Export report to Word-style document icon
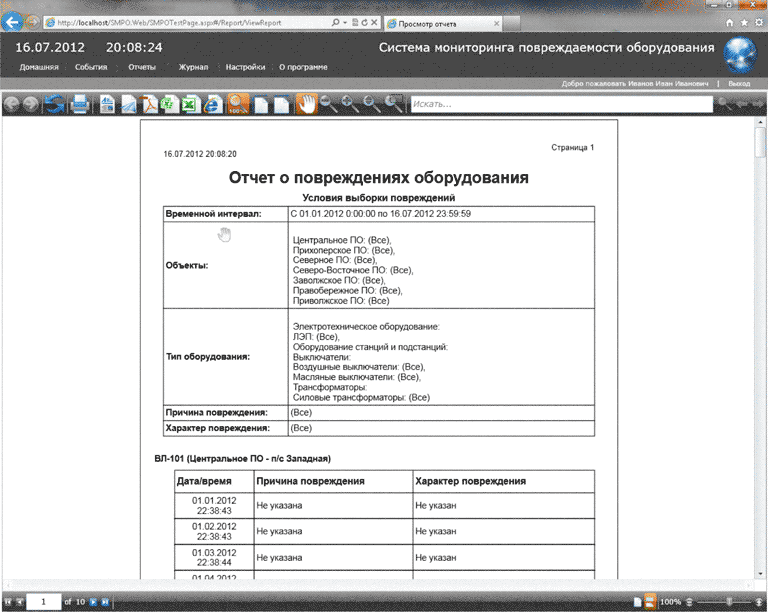The width and height of the screenshot is (768, 614). [x=107, y=104]
